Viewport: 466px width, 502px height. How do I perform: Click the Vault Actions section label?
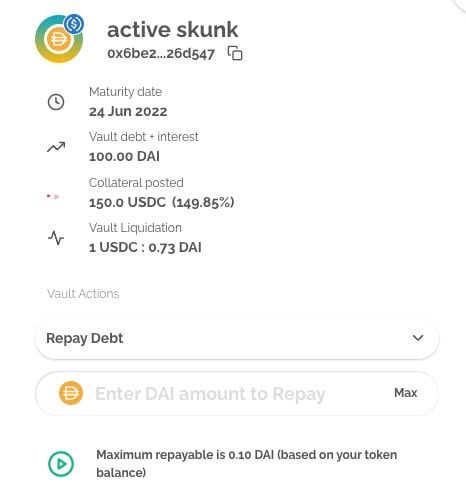click(83, 294)
